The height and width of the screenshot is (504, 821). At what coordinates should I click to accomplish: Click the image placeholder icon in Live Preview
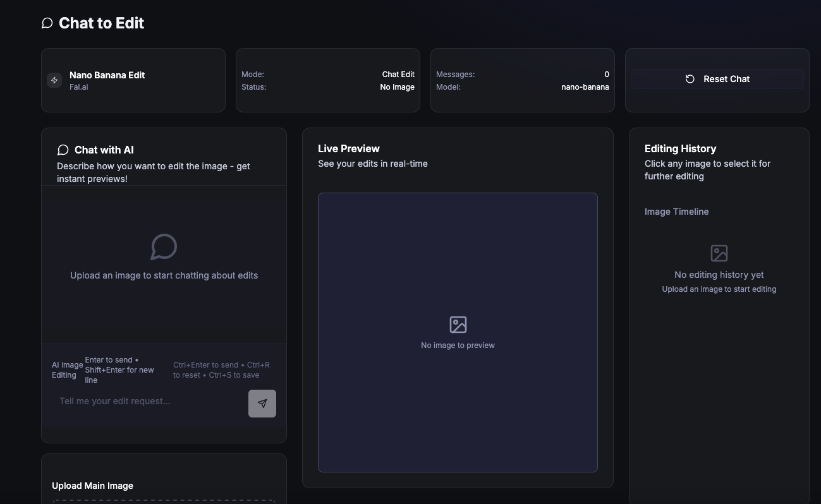pyautogui.click(x=458, y=324)
